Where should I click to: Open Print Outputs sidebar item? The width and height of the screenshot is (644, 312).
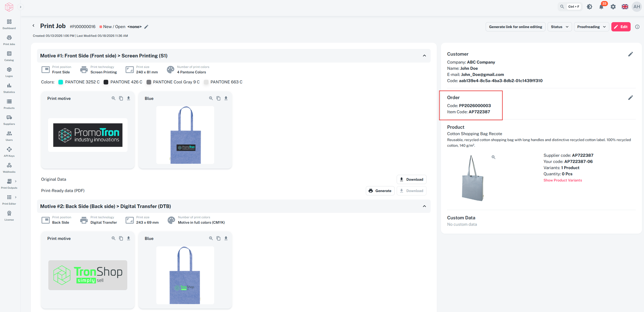point(9,184)
